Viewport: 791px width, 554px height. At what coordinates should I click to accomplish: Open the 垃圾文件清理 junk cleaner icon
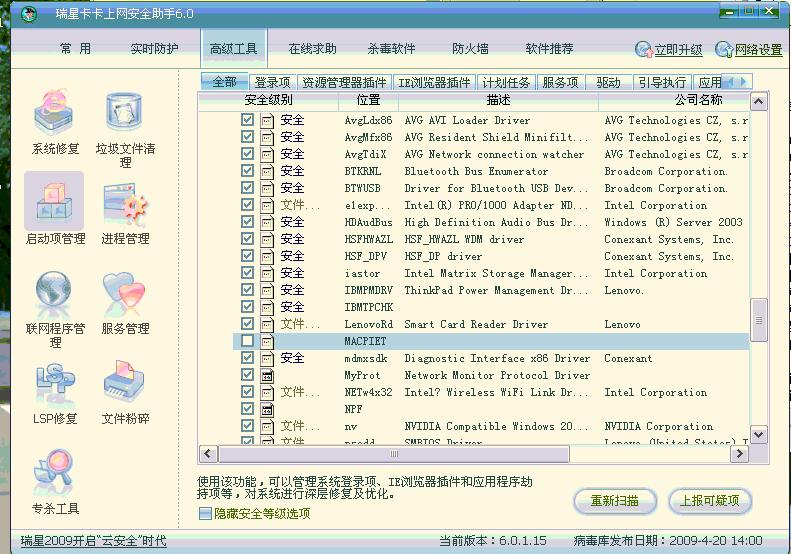coord(124,114)
